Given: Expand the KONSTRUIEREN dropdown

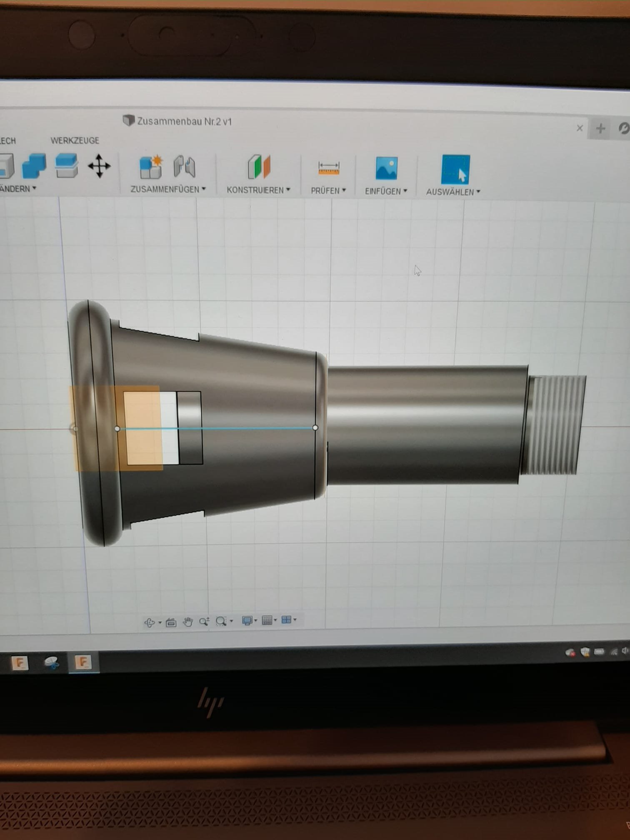Looking at the screenshot, I should point(258,190).
